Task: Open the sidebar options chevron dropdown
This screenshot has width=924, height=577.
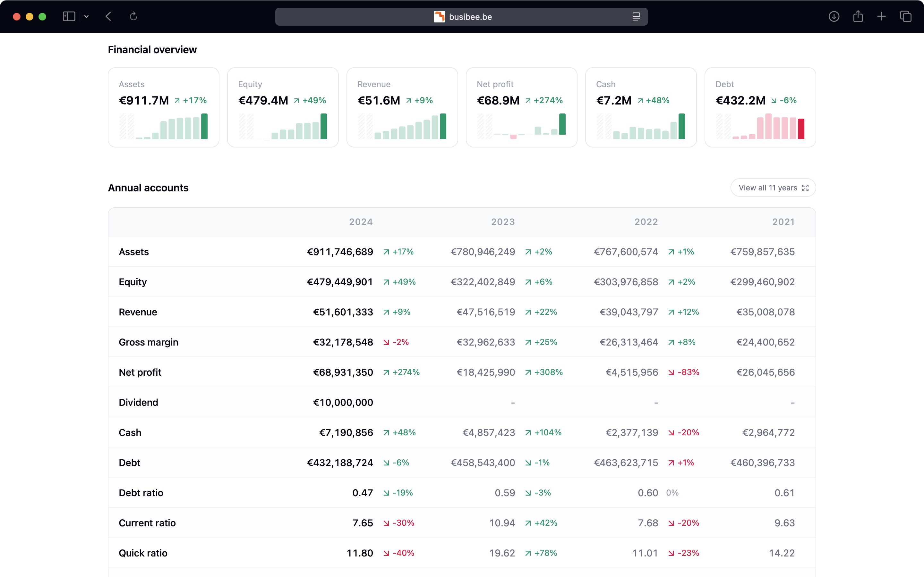Action: (87, 16)
